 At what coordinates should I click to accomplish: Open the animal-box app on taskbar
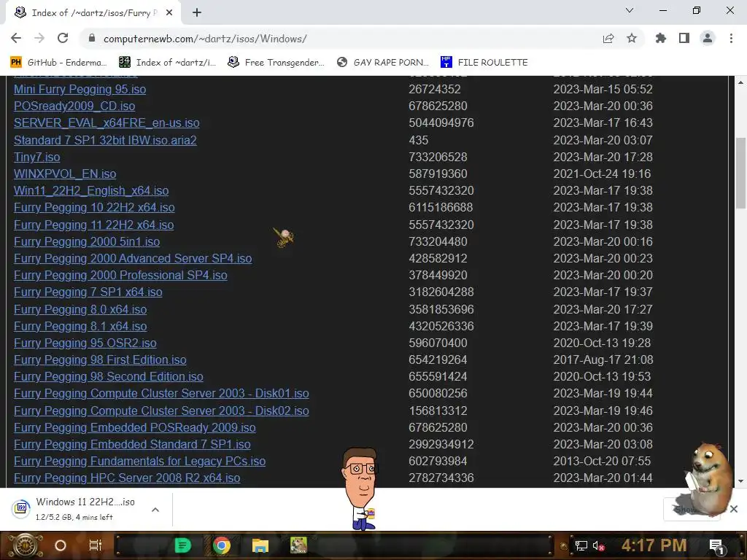point(298,545)
